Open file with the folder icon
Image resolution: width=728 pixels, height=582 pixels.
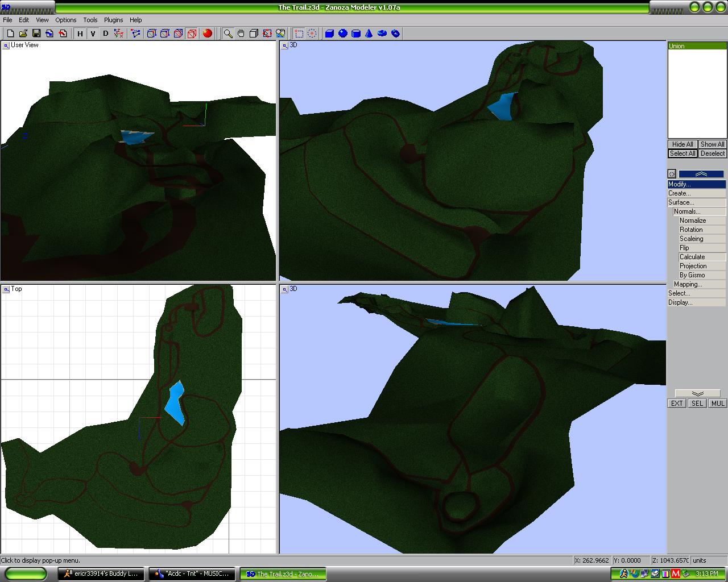(23, 34)
